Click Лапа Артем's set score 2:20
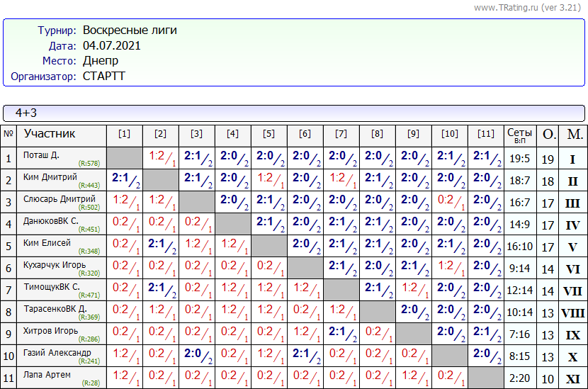This screenshot has height=389, width=588. [x=519, y=378]
